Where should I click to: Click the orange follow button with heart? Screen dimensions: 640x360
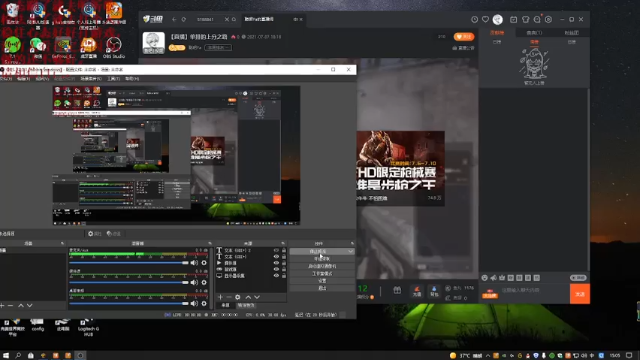tap(464, 37)
